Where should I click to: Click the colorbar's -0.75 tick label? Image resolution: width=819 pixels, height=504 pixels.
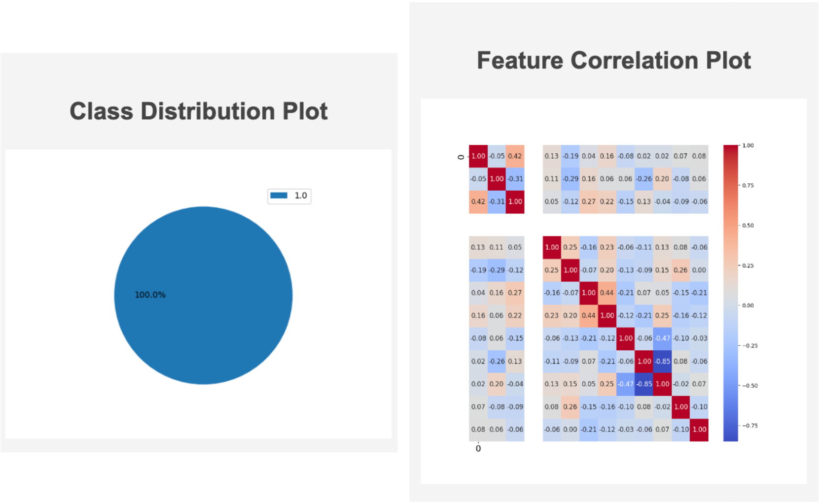(749, 425)
